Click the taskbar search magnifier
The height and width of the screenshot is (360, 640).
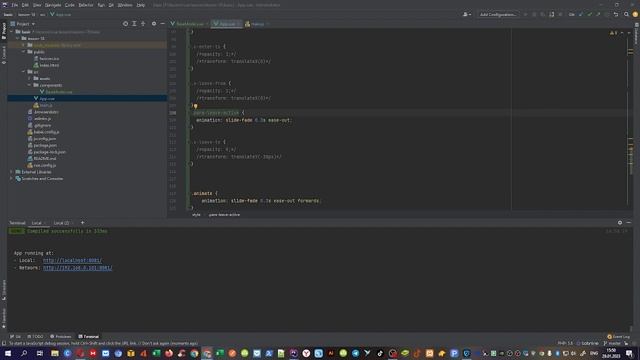[24, 353]
